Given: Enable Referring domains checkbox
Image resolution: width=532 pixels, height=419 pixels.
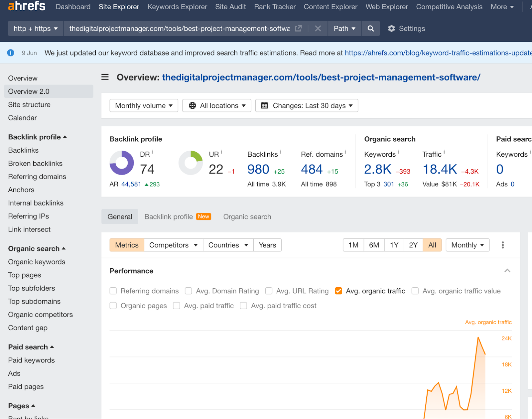Looking at the screenshot, I should [x=113, y=291].
